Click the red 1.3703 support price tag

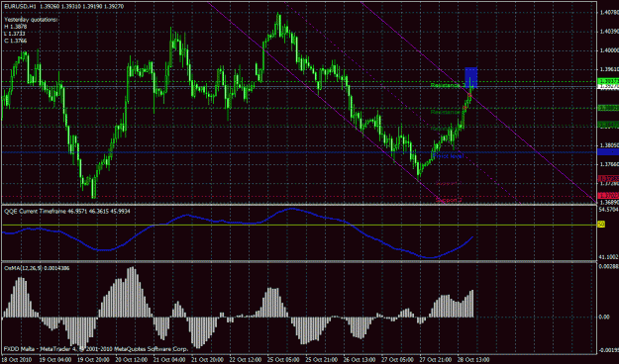[x=609, y=195]
